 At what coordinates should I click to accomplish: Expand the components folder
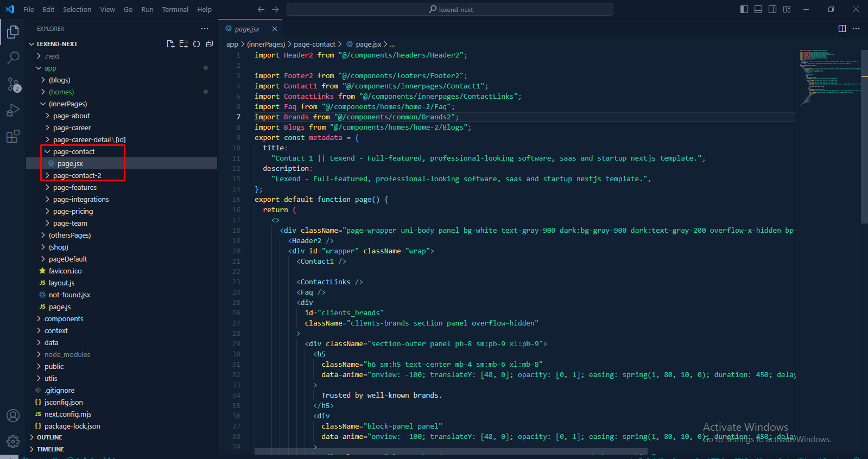coord(64,318)
